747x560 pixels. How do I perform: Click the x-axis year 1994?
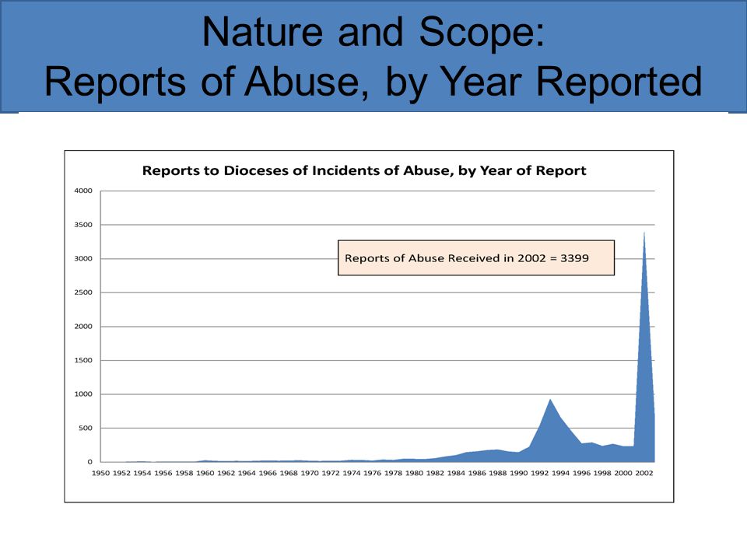[561, 473]
